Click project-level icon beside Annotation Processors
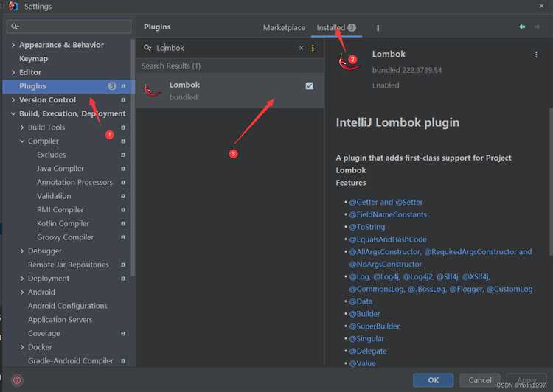Viewport: 553px width, 392px height. point(123,182)
